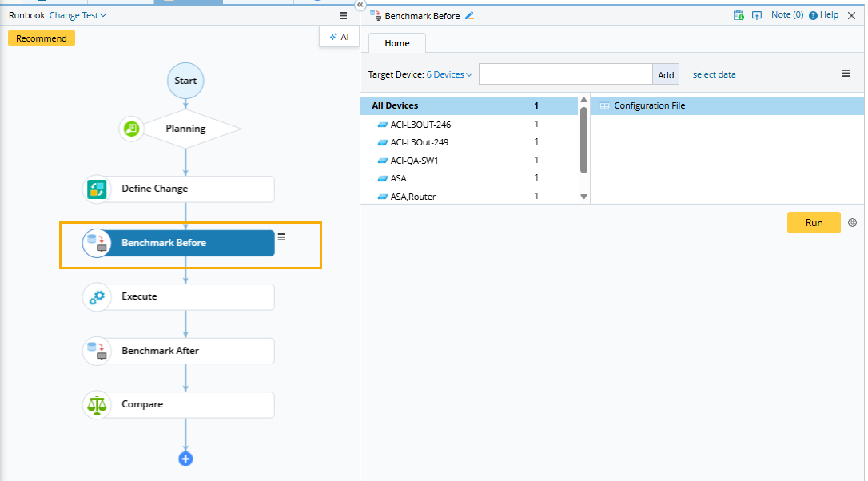Switch to the Home tab
Viewport: 868px width, 481px height.
397,43
